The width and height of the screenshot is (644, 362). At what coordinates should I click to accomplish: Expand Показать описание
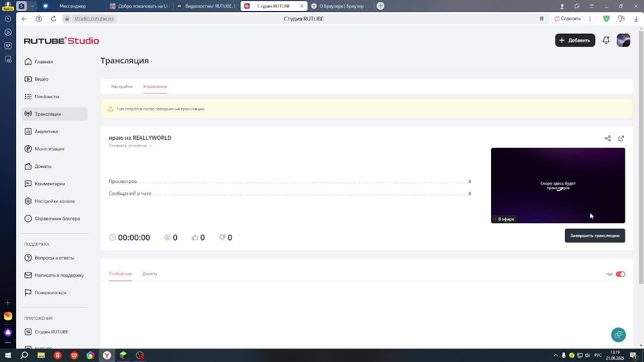130,145
